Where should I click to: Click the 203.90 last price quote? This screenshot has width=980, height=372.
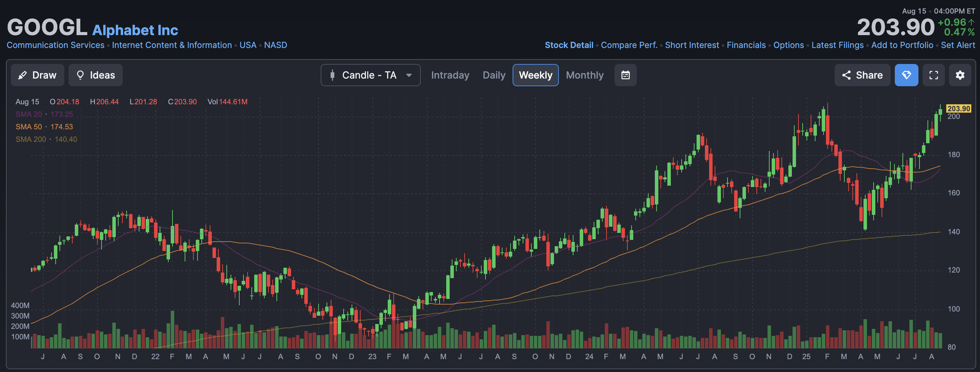tap(895, 27)
